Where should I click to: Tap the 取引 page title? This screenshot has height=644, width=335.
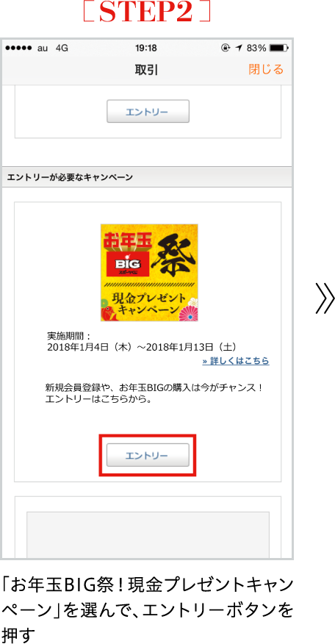tap(147, 71)
